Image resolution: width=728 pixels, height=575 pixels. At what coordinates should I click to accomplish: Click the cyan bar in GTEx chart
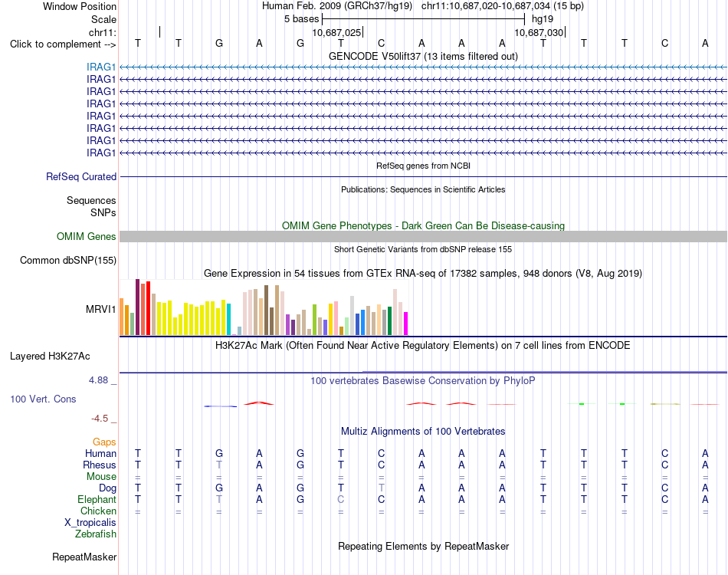pos(229,319)
